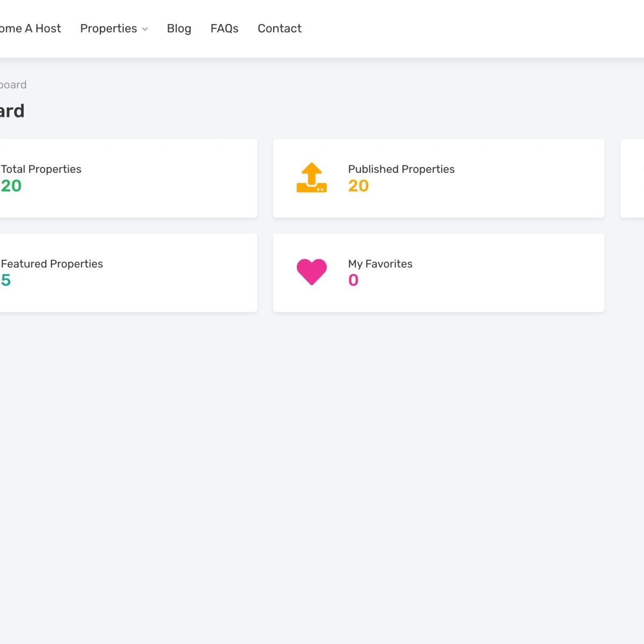Screen dimensions: 644x644
Task: Click the gray breadcrumb text above the heading
Action: pos(13,85)
